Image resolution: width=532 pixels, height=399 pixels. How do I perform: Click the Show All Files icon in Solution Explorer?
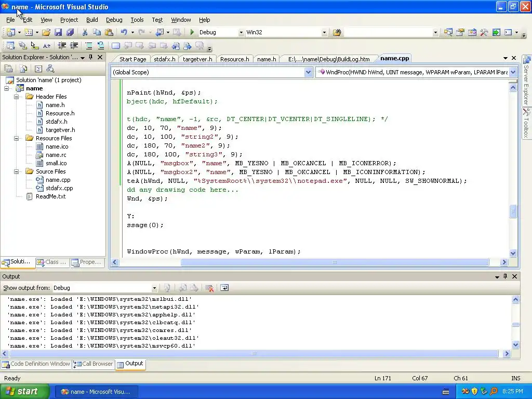click(23, 69)
